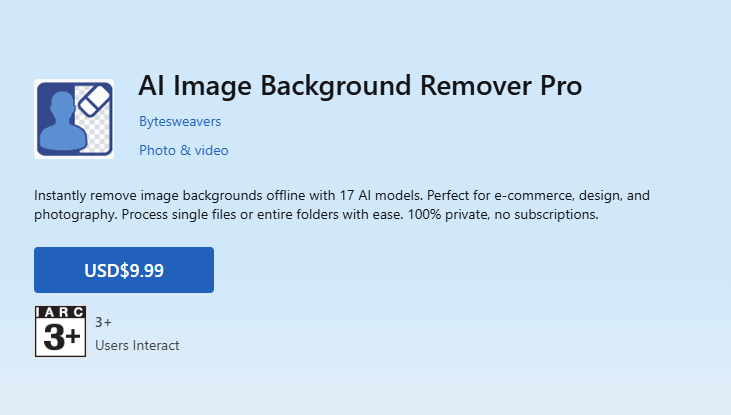Select the AI Image Background Remover Pro title

click(360, 86)
